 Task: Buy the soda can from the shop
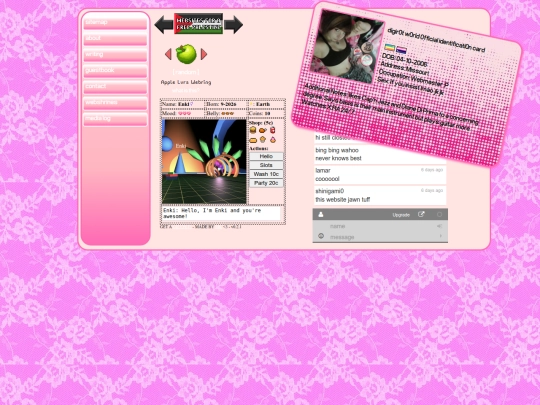point(273,130)
